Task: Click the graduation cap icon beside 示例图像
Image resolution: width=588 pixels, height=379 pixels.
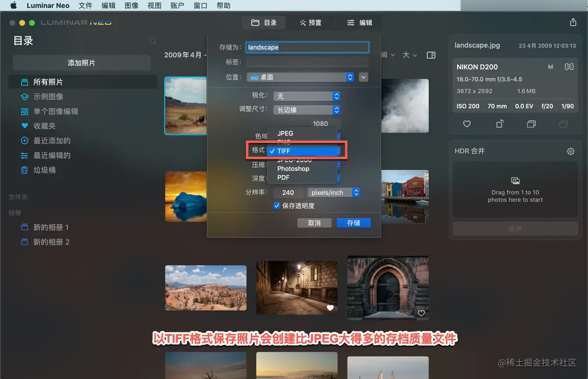Action: pos(24,97)
